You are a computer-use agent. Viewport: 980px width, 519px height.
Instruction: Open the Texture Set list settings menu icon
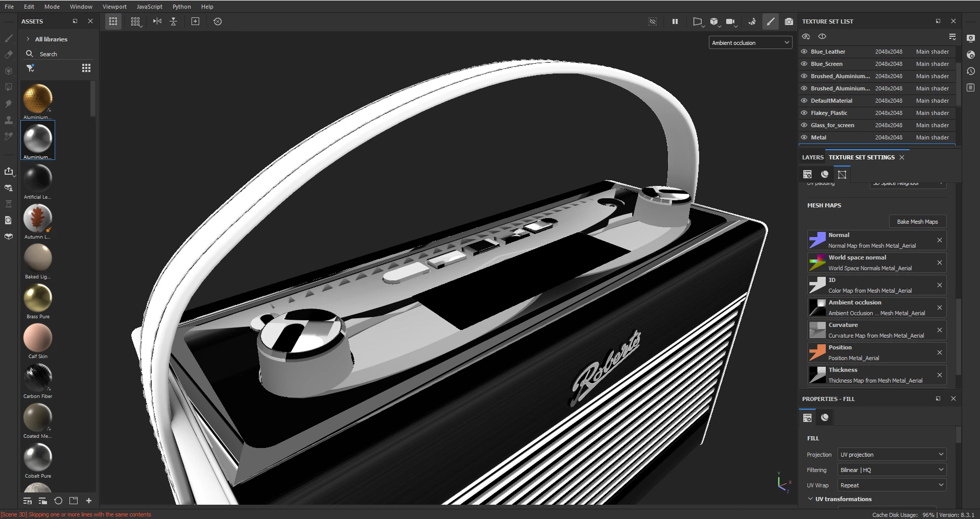952,37
